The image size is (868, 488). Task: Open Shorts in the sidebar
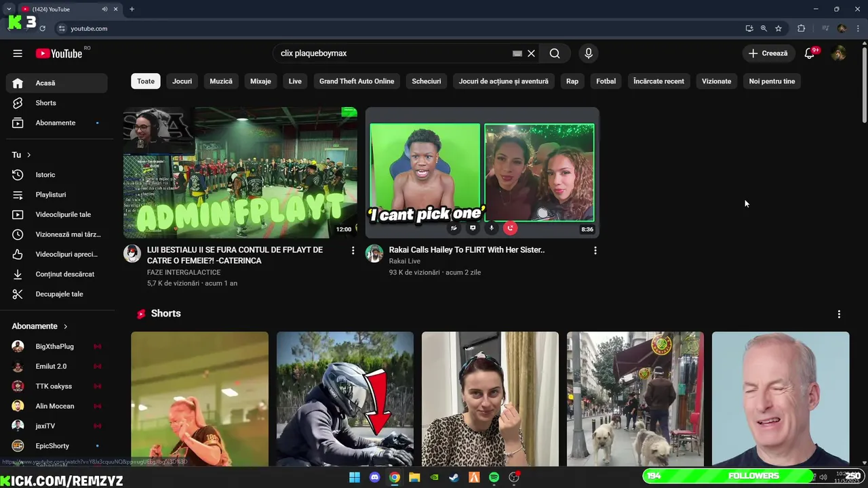point(57,103)
